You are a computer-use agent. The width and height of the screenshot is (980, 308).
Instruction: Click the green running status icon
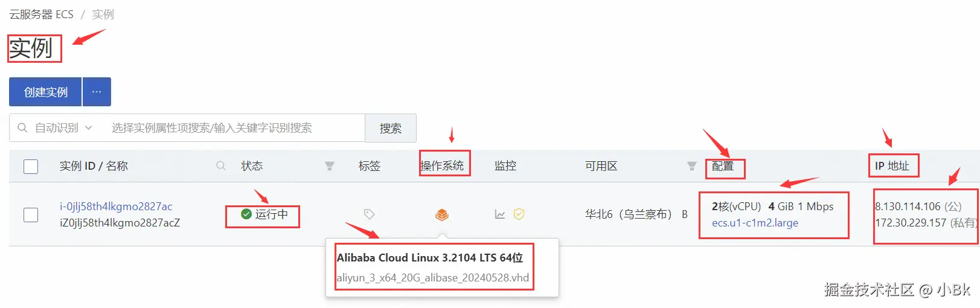(x=246, y=214)
